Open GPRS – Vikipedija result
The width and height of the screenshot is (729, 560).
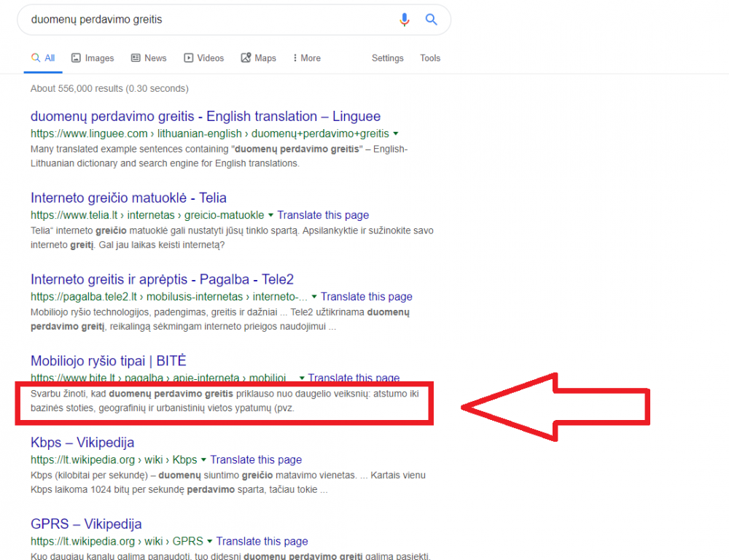pyautogui.click(x=86, y=524)
